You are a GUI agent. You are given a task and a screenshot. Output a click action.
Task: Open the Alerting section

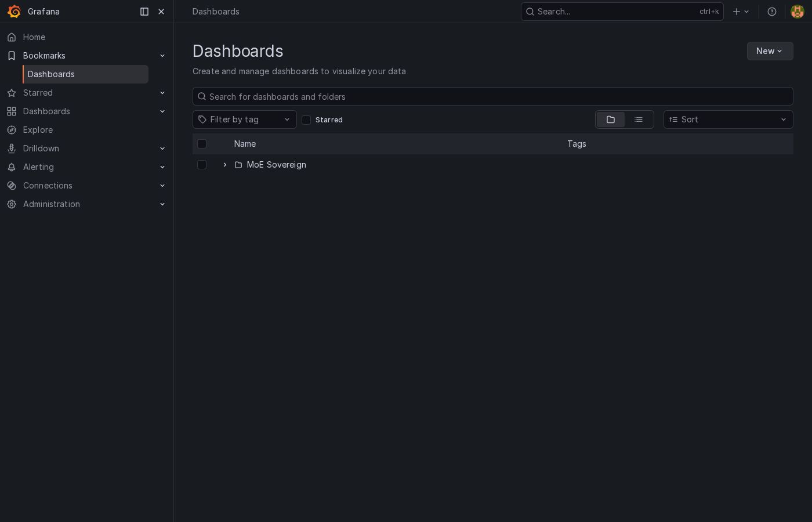pos(38,167)
